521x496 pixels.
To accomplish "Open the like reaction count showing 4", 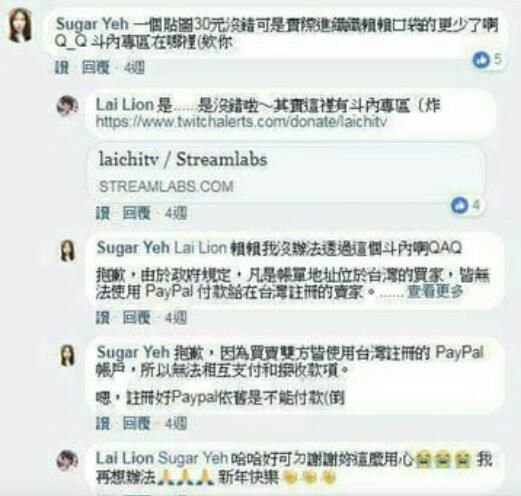I will point(465,205).
